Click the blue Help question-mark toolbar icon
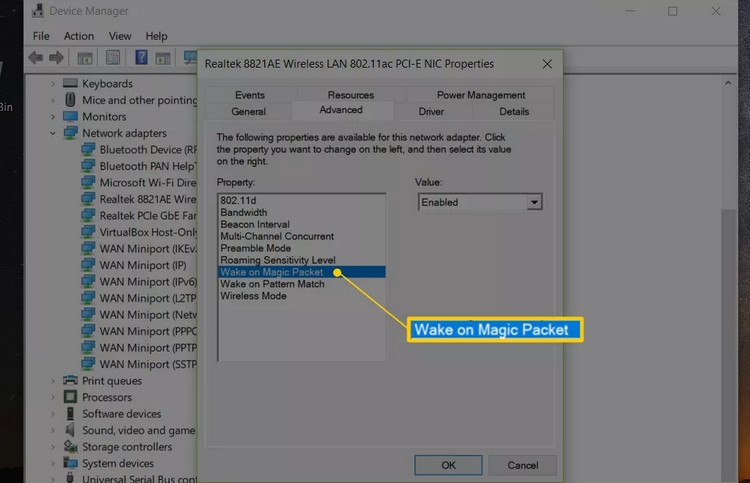 (141, 57)
